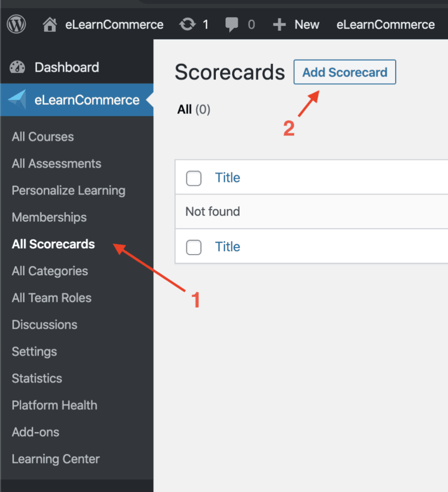
Task: Sort by the top Title column link
Action: (227, 178)
